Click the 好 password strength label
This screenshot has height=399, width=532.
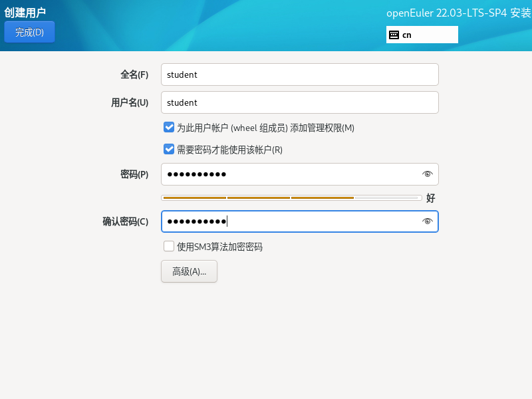click(x=430, y=198)
